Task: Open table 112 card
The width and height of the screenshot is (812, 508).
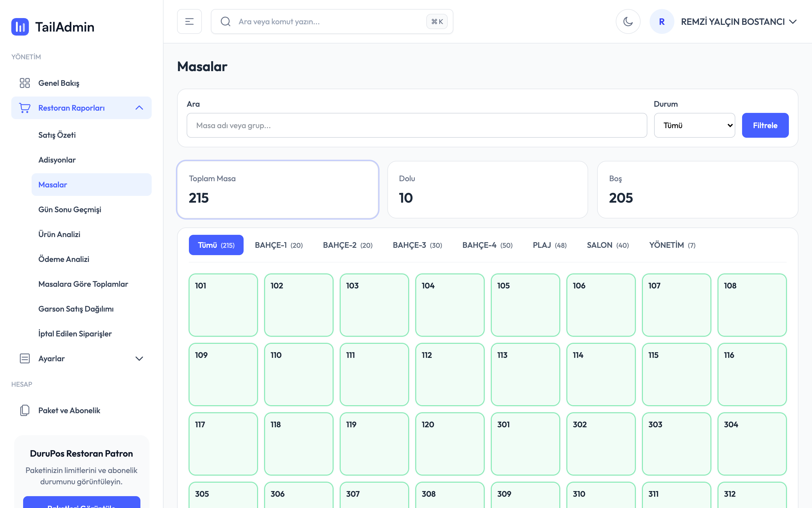Action: coord(450,374)
